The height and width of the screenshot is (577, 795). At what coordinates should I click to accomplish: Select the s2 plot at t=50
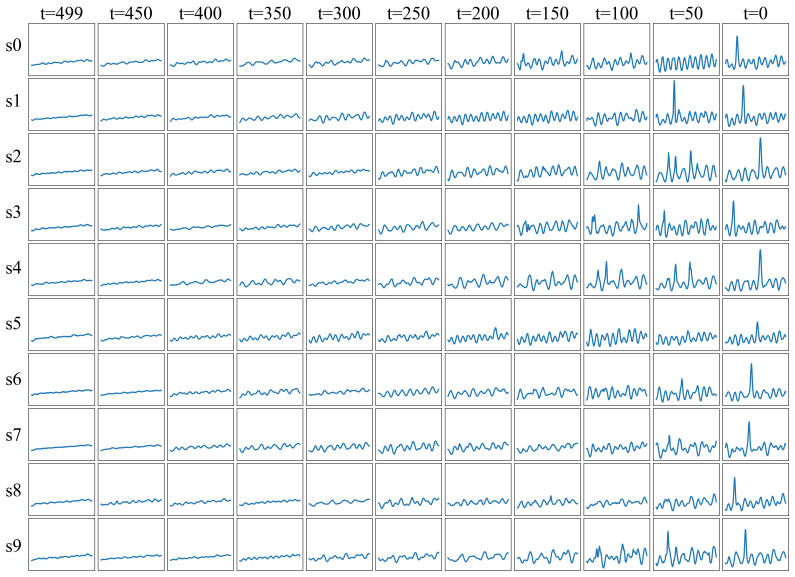click(686, 160)
